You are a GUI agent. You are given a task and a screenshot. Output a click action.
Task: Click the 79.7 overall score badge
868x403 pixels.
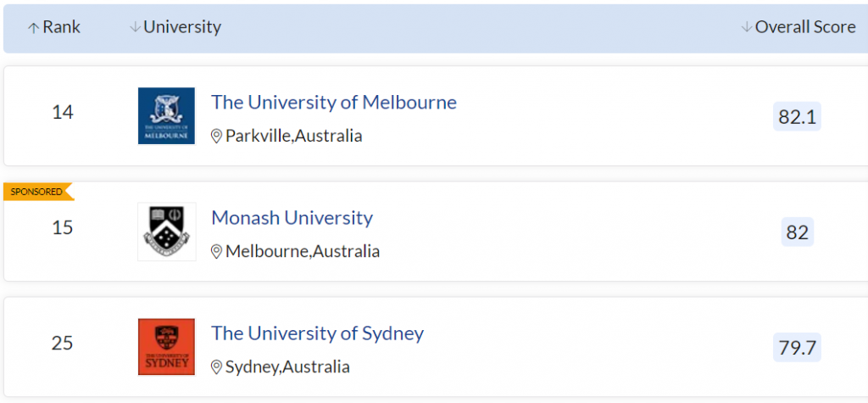click(x=797, y=347)
